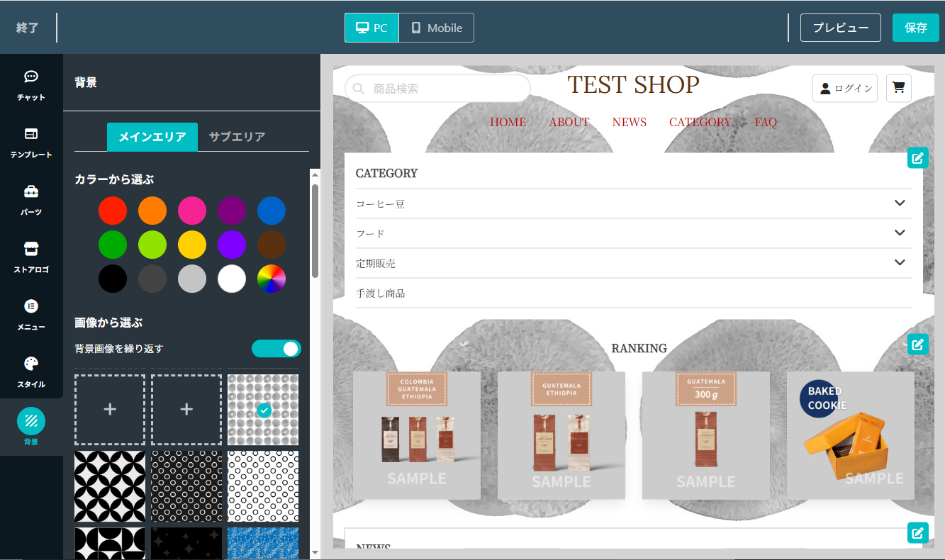
Task: Open the ストアロゴ sidebar panel
Action: [x=31, y=257]
